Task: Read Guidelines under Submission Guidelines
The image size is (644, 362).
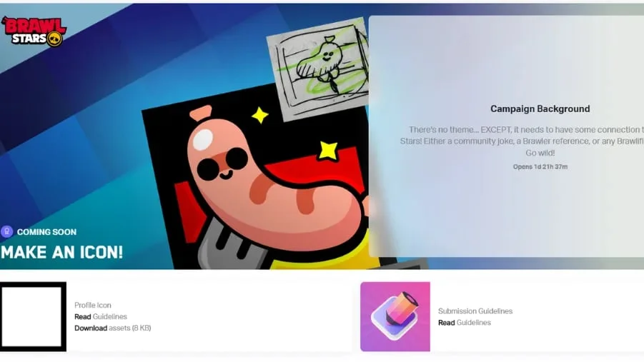Action: click(x=465, y=323)
